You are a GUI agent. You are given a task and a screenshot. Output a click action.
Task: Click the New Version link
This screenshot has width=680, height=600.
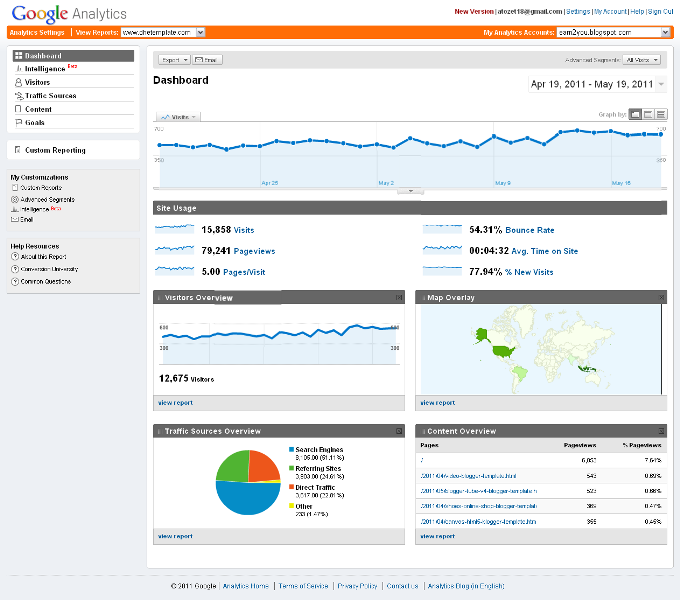[x=474, y=12]
